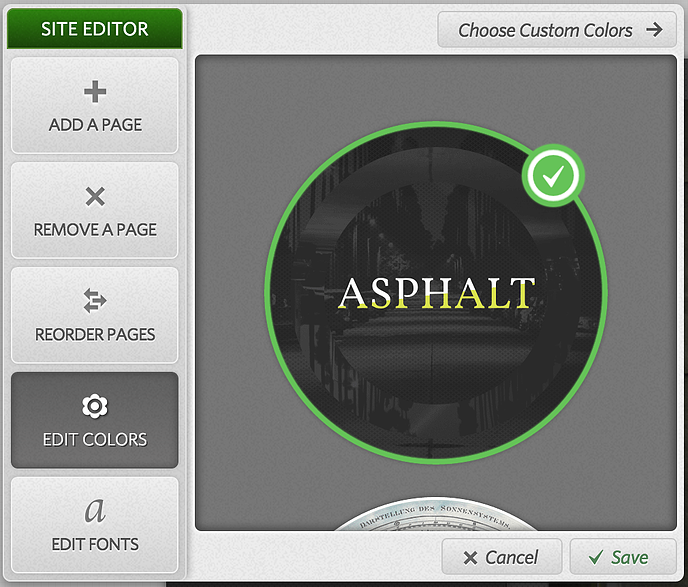Click the plus icon above Add a Page
The image size is (688, 587).
pyautogui.click(x=95, y=91)
